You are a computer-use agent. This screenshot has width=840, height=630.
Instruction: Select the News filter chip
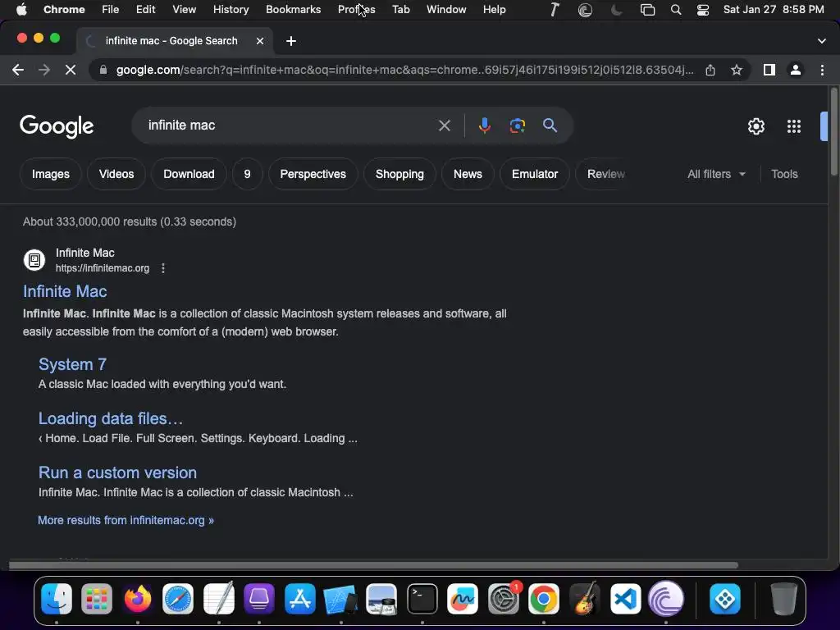[468, 174]
